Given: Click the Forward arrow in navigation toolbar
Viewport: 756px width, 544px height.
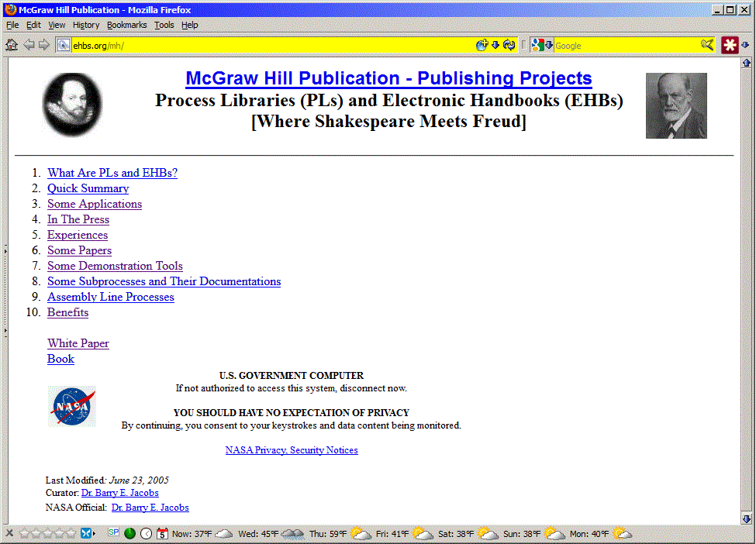Looking at the screenshot, I should click(44, 45).
